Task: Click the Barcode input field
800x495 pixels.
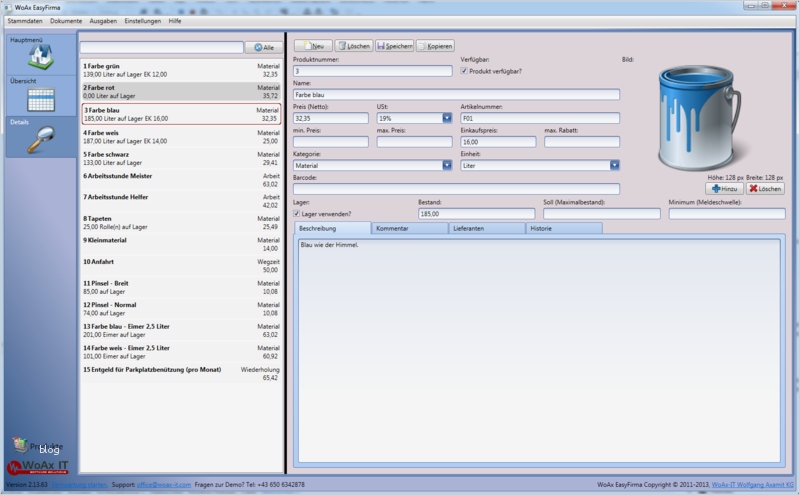Action: pyautogui.click(x=456, y=188)
